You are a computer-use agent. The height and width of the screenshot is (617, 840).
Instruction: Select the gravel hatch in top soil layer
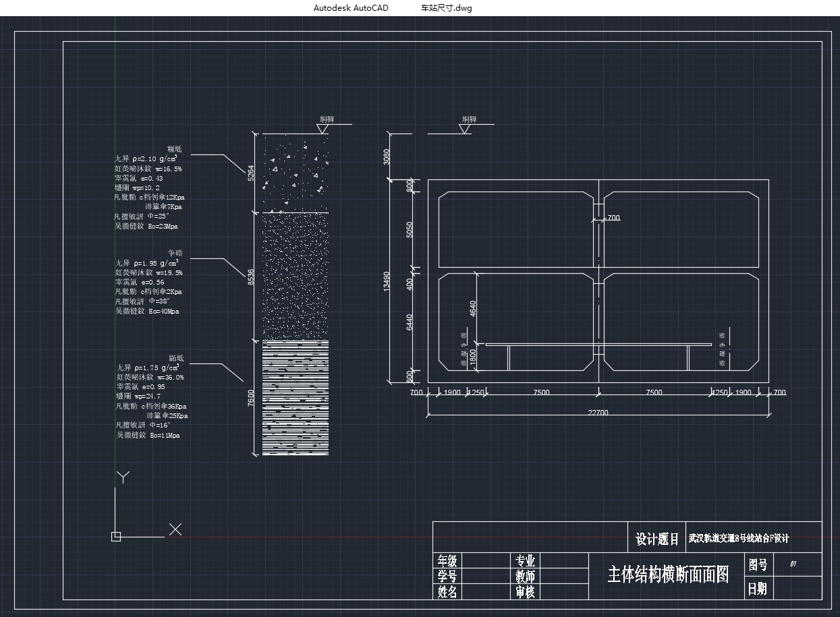coord(295,173)
